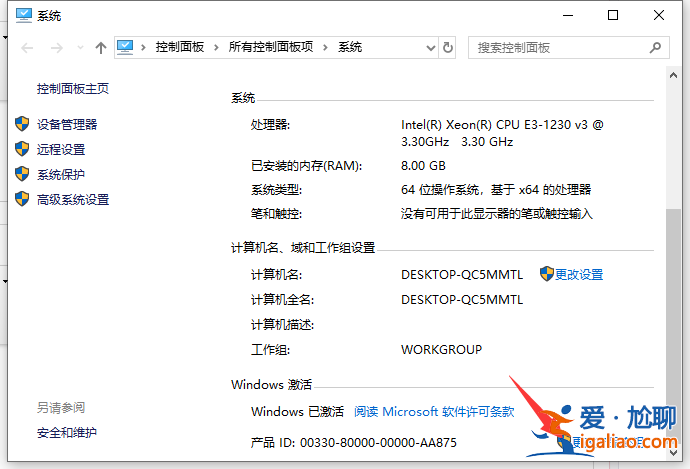Click the back navigation arrow
This screenshot has height=469, width=690.
tap(27, 48)
